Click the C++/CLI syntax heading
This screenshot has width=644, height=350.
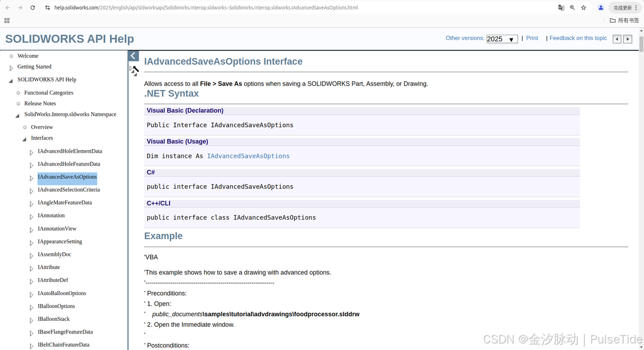pos(158,203)
